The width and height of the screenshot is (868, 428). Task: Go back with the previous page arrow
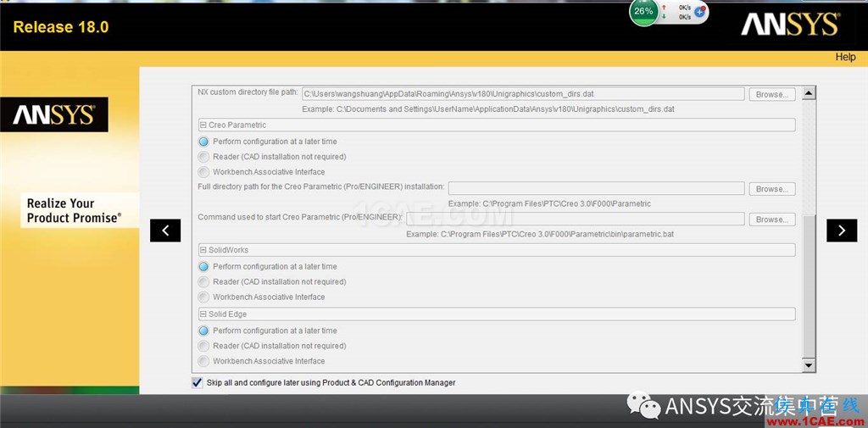[165, 231]
